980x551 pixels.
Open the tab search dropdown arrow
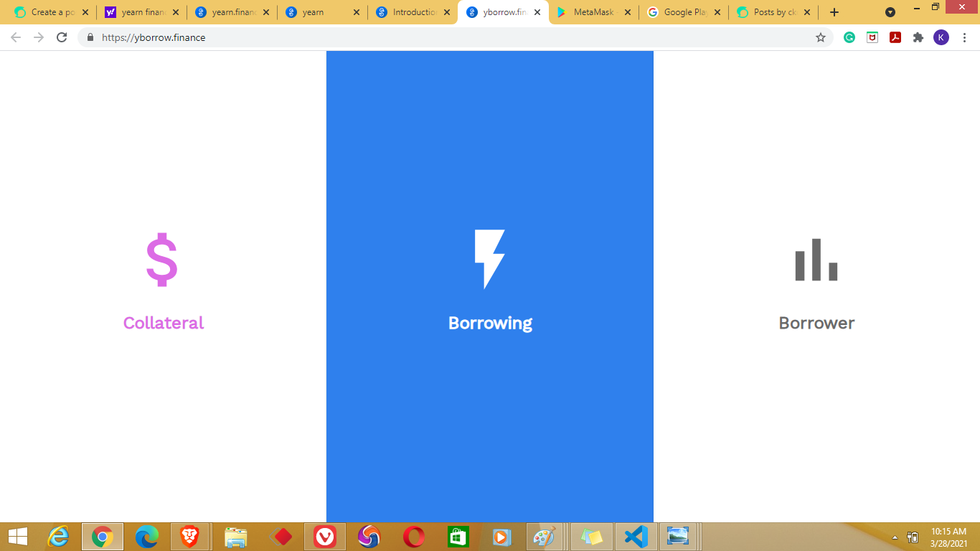(890, 12)
